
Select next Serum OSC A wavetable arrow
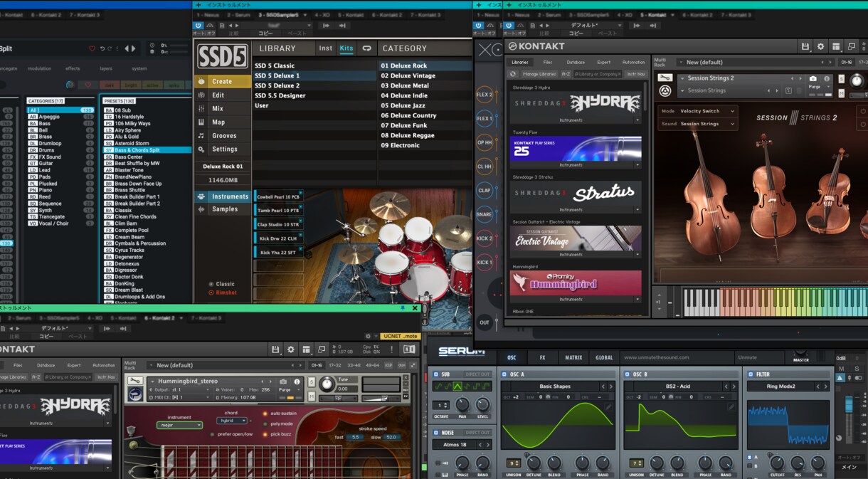point(610,386)
